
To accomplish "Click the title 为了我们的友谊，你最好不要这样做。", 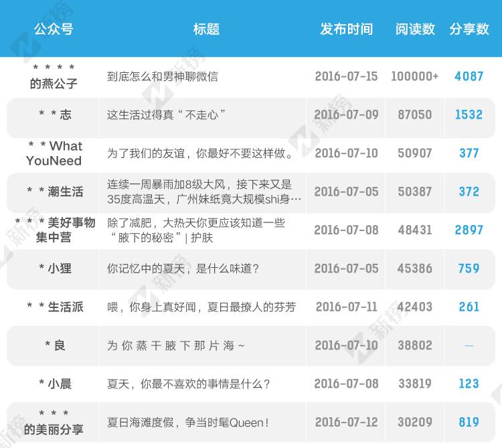I will [x=201, y=153].
